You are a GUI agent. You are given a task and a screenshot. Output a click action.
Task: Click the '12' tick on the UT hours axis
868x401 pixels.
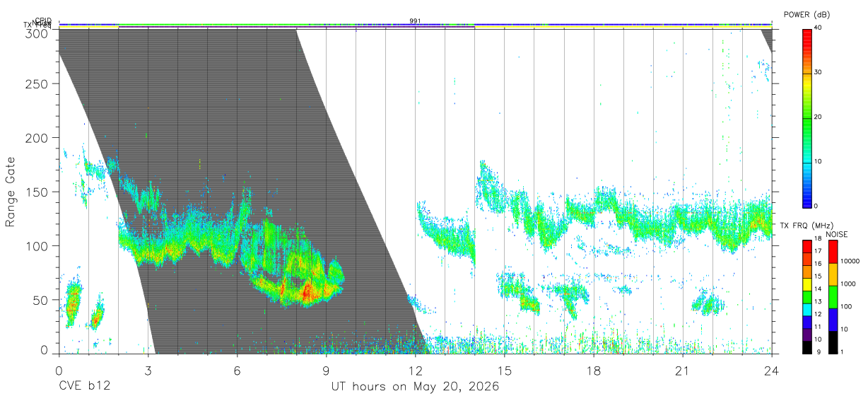pyautogui.click(x=415, y=370)
